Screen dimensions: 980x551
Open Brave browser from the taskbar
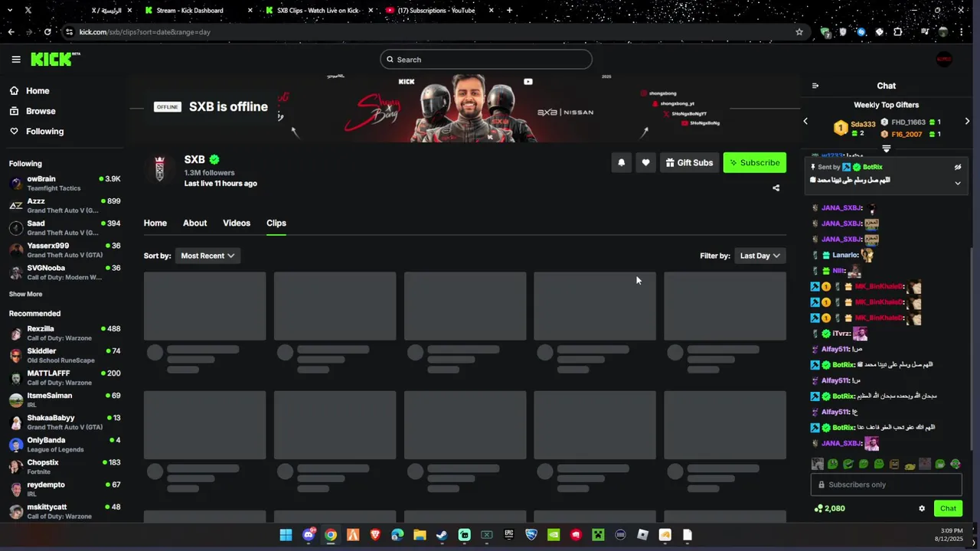375,535
